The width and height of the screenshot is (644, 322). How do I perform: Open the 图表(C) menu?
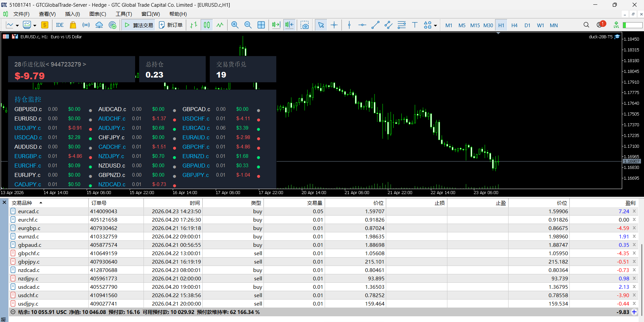click(x=97, y=14)
